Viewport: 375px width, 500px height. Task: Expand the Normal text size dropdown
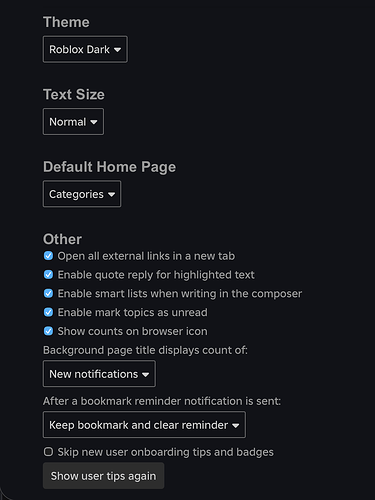73,122
